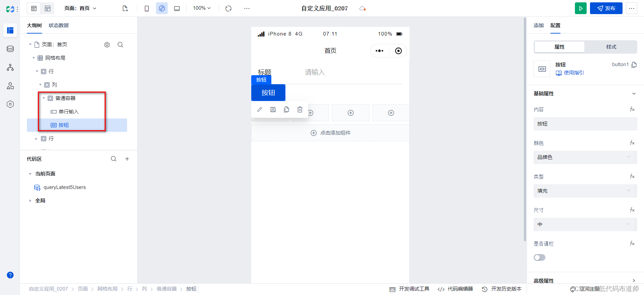Open 开发调试工具

410,289
